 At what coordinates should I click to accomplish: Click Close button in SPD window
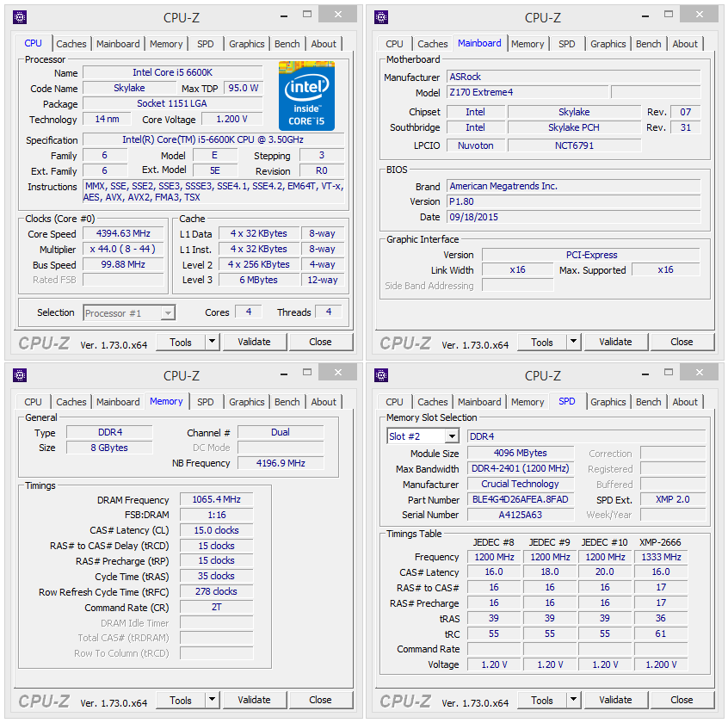tap(682, 700)
